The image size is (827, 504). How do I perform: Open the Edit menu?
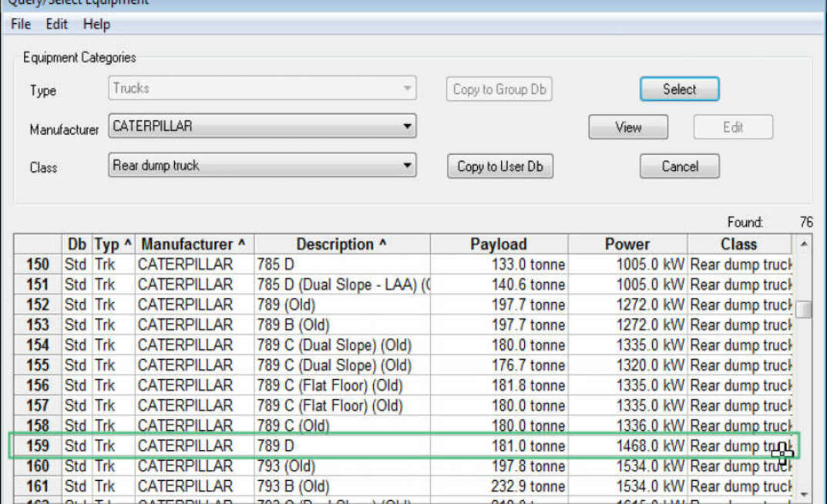(x=56, y=25)
